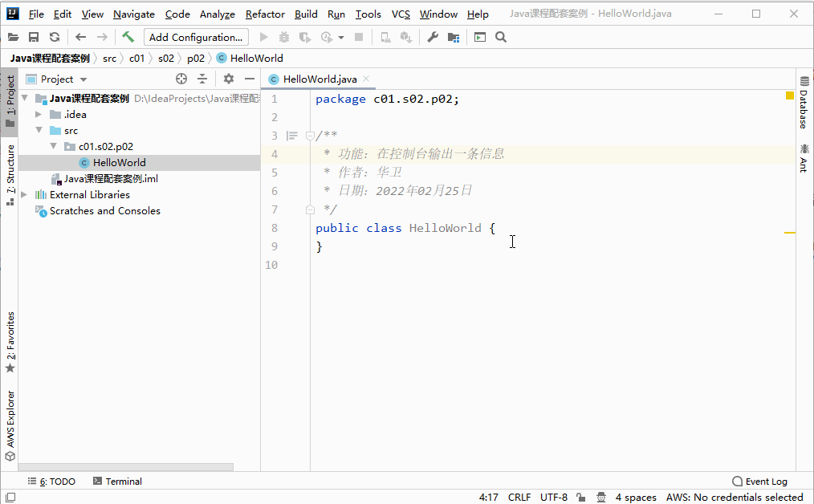The height and width of the screenshot is (504, 814).
Task: Click the Debug bug icon in toolbar
Action: pyautogui.click(x=284, y=37)
